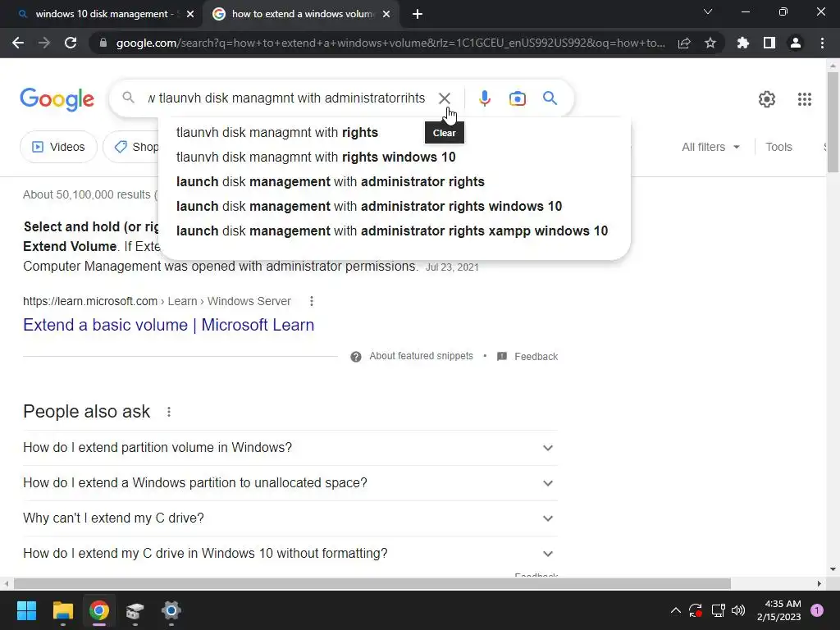Click the Chrome address bar URL

pyautogui.click(x=390, y=43)
